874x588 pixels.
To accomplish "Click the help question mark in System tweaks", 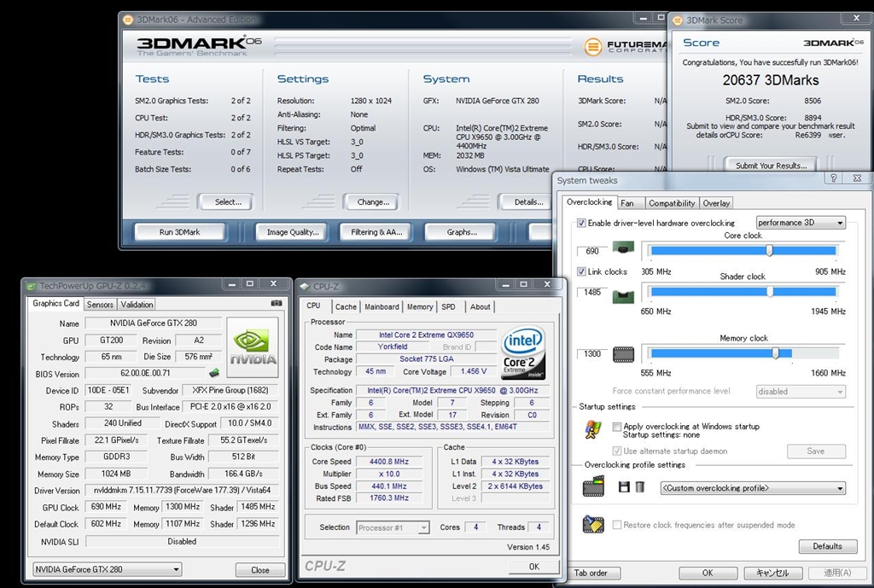I will tap(832, 179).
